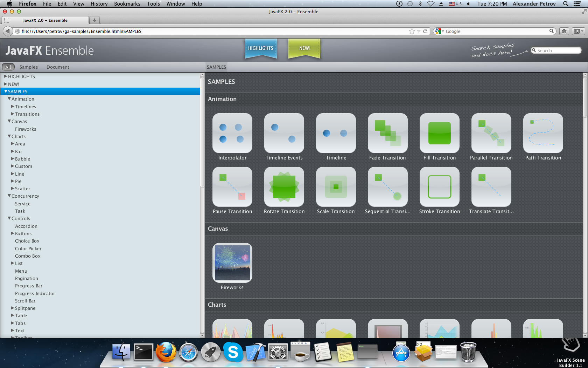Expand the HIGHLIGHTS tree node
This screenshot has width=588, height=368.
pos(6,76)
